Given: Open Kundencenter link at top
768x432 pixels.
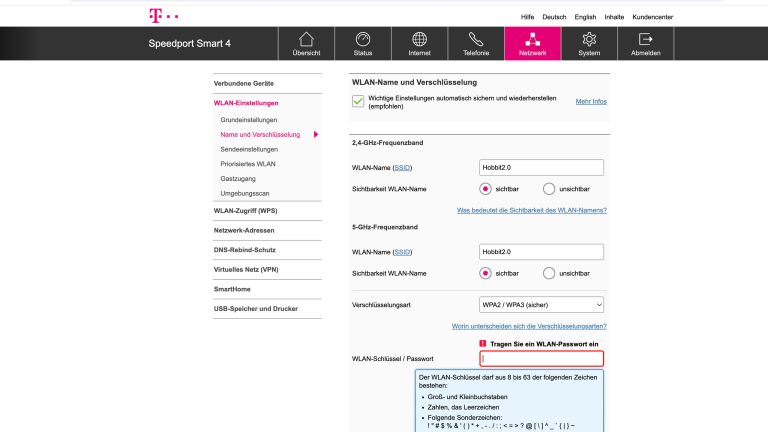Looking at the screenshot, I should click(680, 16).
